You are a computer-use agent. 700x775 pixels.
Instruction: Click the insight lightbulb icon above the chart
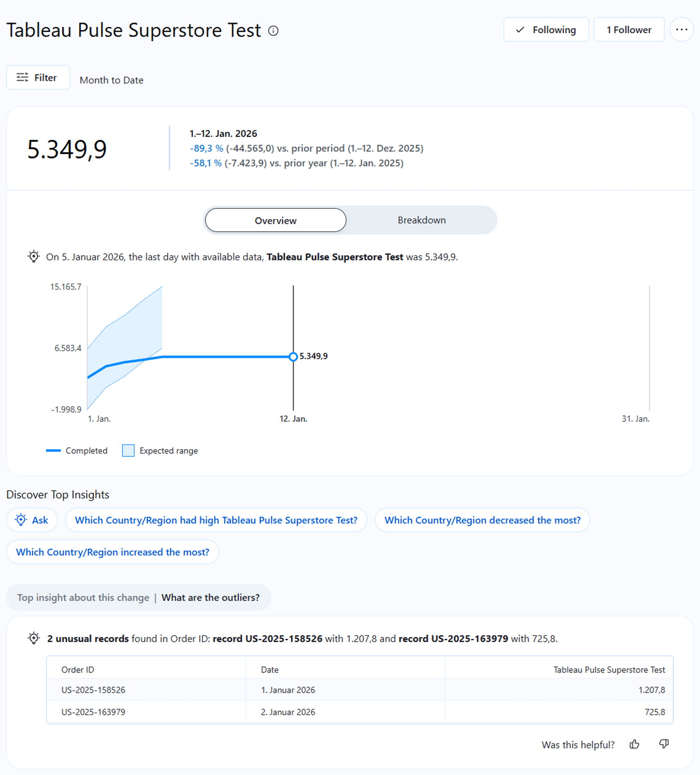[x=34, y=257]
